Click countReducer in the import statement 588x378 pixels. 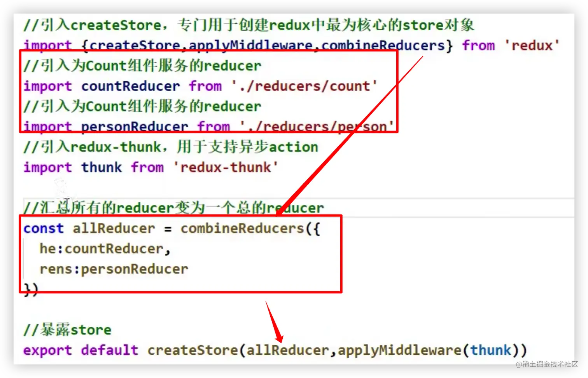point(130,86)
